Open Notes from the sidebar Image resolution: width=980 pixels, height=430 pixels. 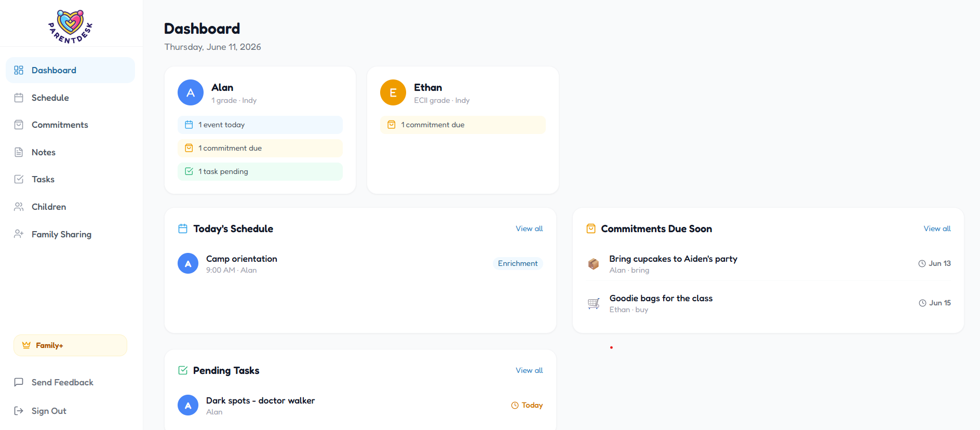[x=71, y=152]
